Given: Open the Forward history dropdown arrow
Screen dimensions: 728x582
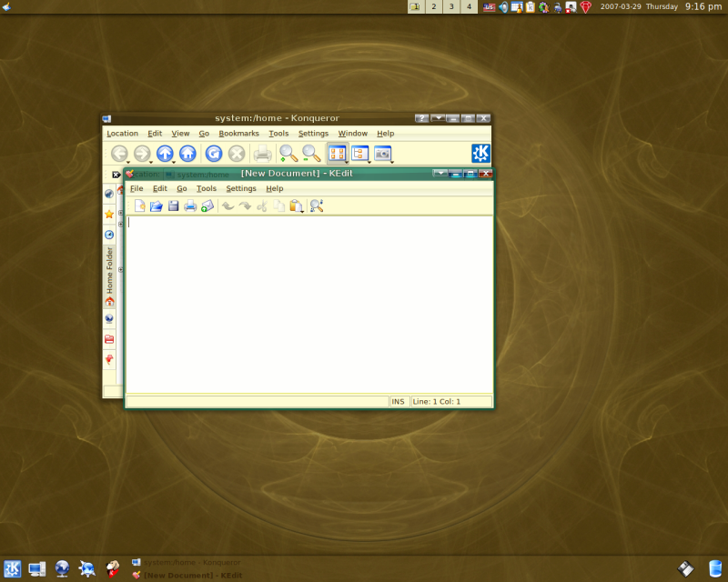Looking at the screenshot, I should coord(151,162).
